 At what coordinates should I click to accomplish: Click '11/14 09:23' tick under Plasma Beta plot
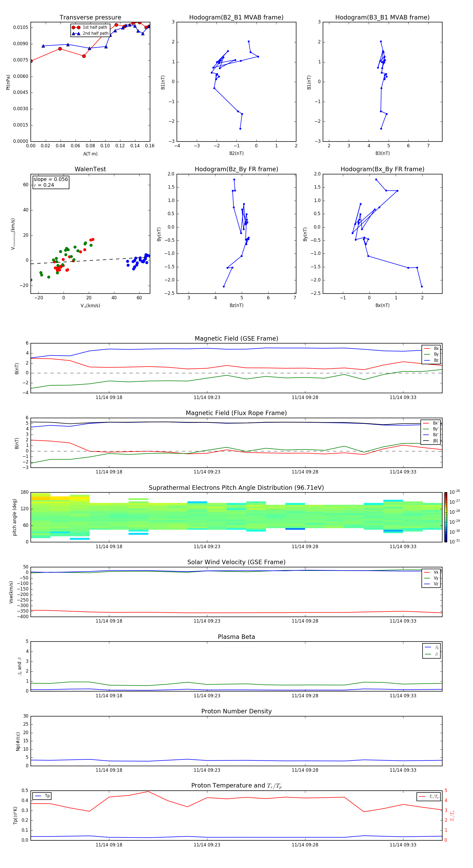coord(207,696)
